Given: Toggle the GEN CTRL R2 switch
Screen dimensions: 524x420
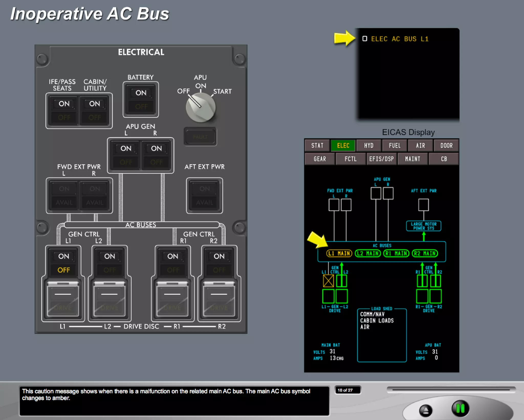Looking at the screenshot, I should (x=219, y=263).
